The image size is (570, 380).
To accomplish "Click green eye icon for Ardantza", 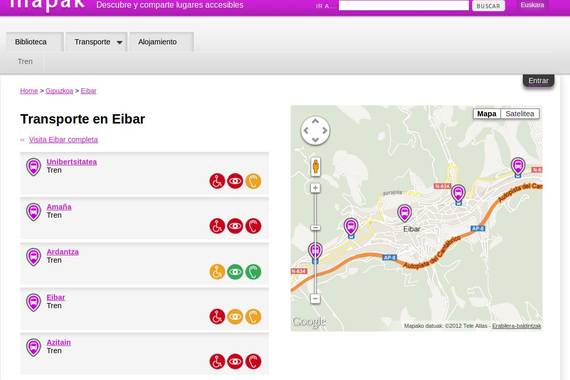I will (x=235, y=272).
